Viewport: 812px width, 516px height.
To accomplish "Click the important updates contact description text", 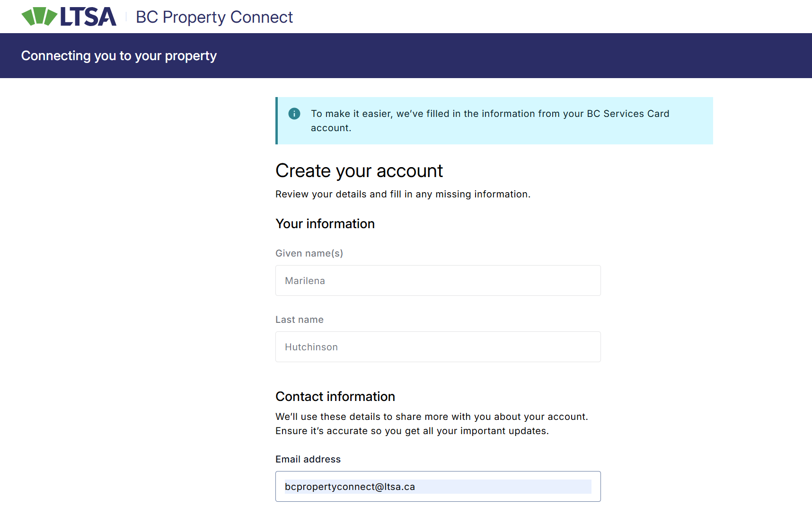I will 412,431.
